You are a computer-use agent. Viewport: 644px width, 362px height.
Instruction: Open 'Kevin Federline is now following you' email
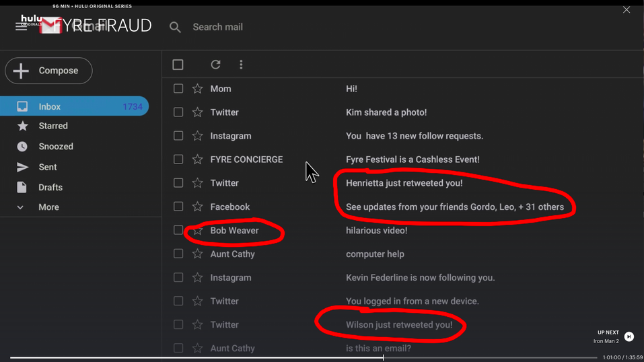(x=420, y=277)
